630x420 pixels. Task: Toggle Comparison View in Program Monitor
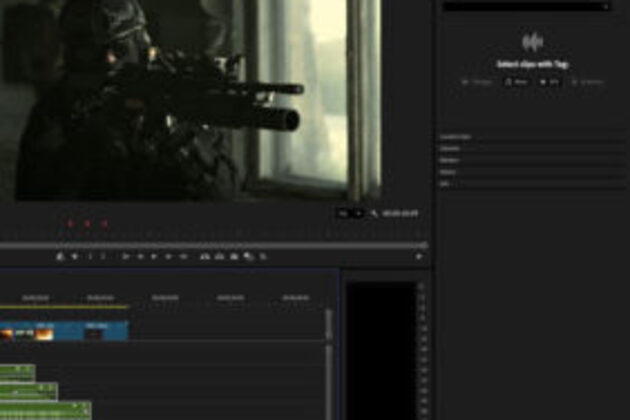[x=249, y=256]
